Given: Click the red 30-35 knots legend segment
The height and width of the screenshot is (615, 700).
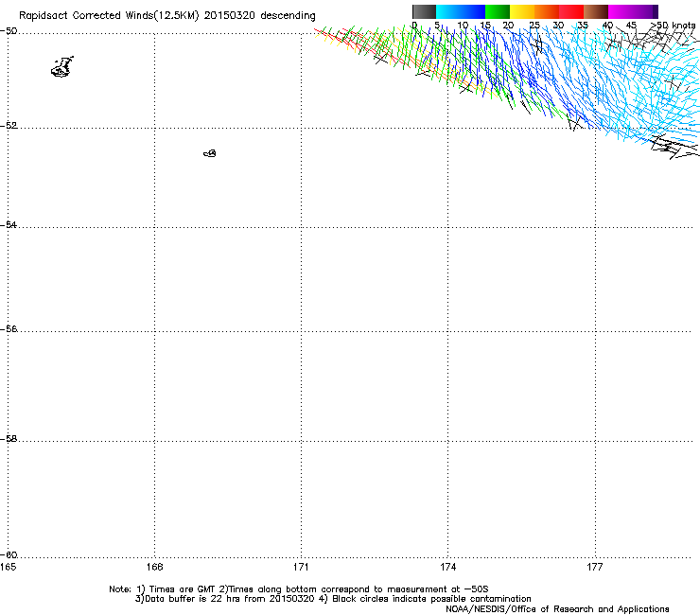Looking at the screenshot, I should click(571, 11).
